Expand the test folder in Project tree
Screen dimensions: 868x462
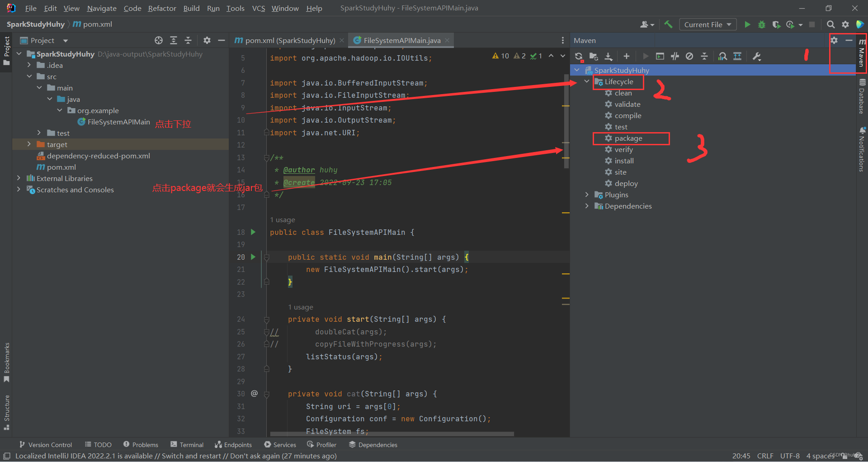coord(39,133)
